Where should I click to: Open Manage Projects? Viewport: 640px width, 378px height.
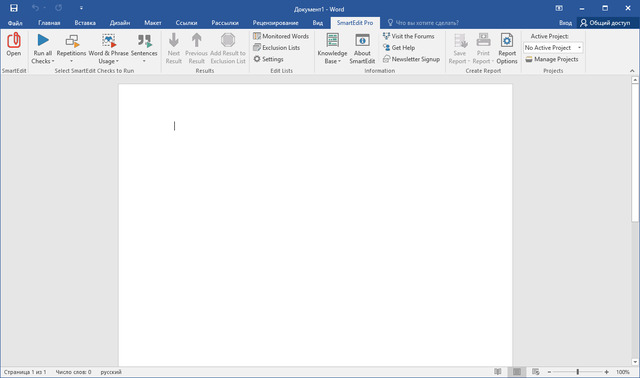(552, 59)
